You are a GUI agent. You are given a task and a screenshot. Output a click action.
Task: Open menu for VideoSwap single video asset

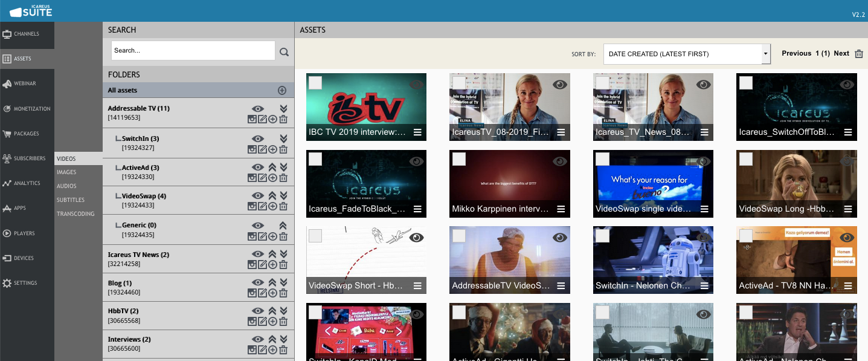click(704, 209)
